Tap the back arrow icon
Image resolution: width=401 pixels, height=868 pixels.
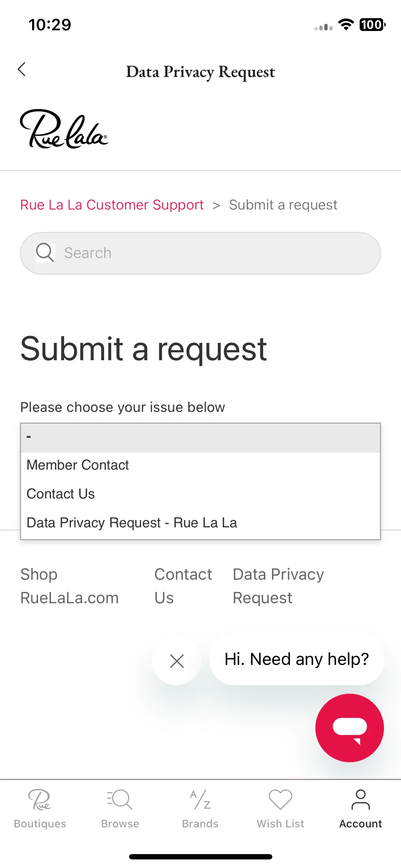pos(22,69)
